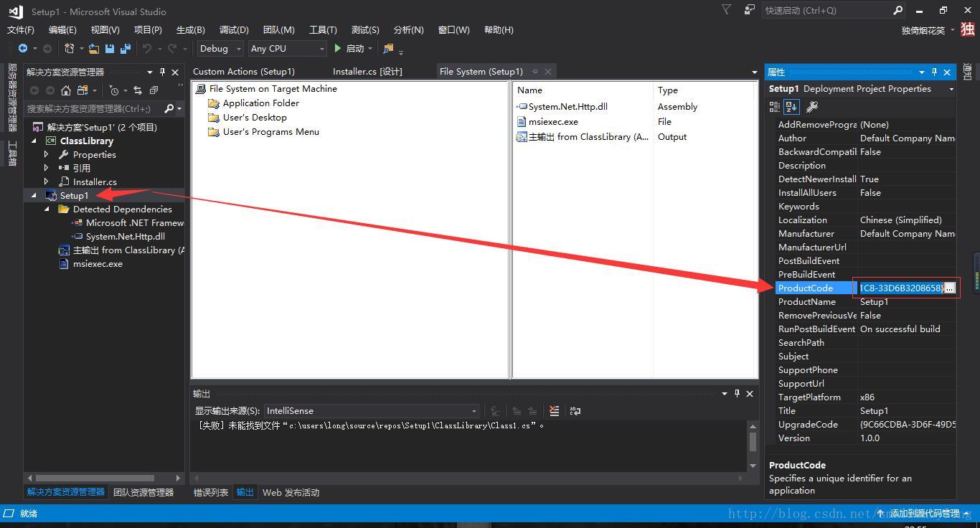Image resolution: width=980 pixels, height=528 pixels.
Task: Switch to Custom Actions (Setup1) tab
Action: 244,71
